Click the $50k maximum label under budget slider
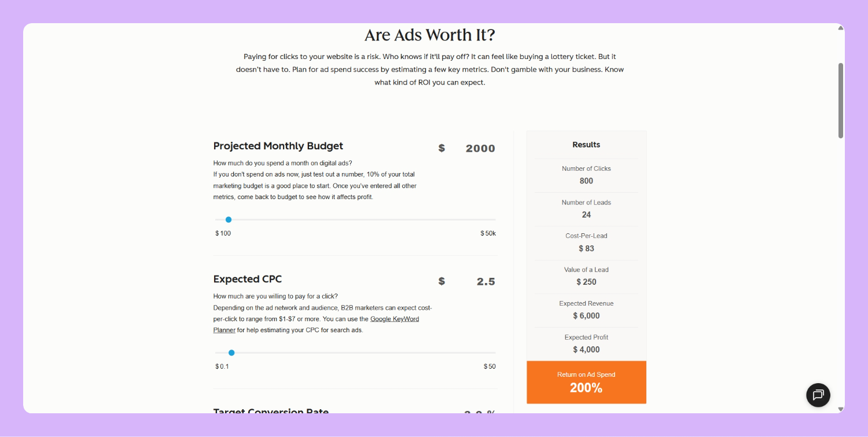This screenshot has height=437, width=868. pyautogui.click(x=488, y=233)
